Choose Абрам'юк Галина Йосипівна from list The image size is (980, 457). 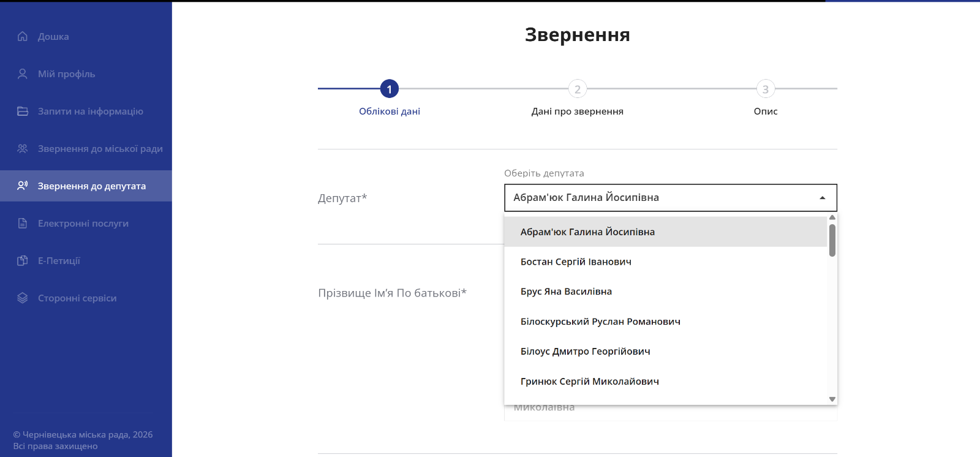[x=666, y=232]
